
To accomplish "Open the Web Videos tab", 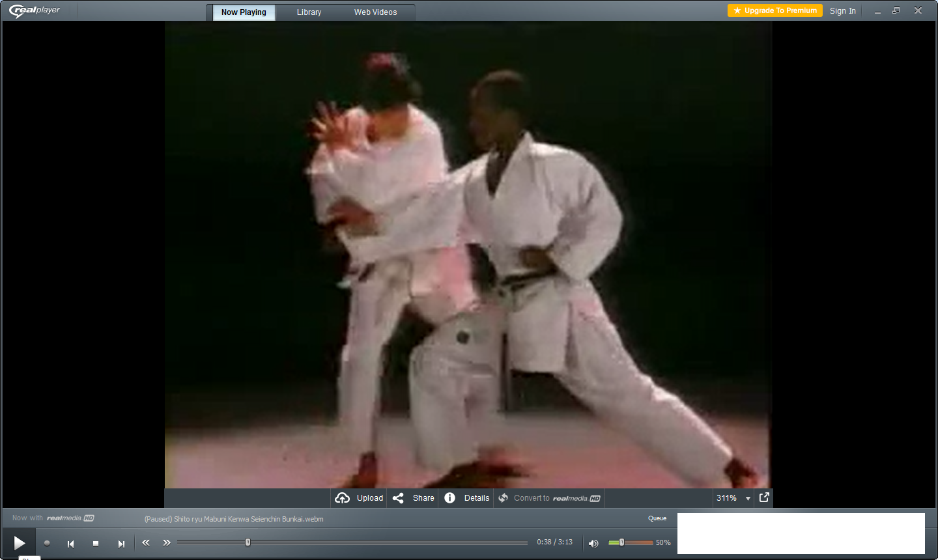I will 375,12.
